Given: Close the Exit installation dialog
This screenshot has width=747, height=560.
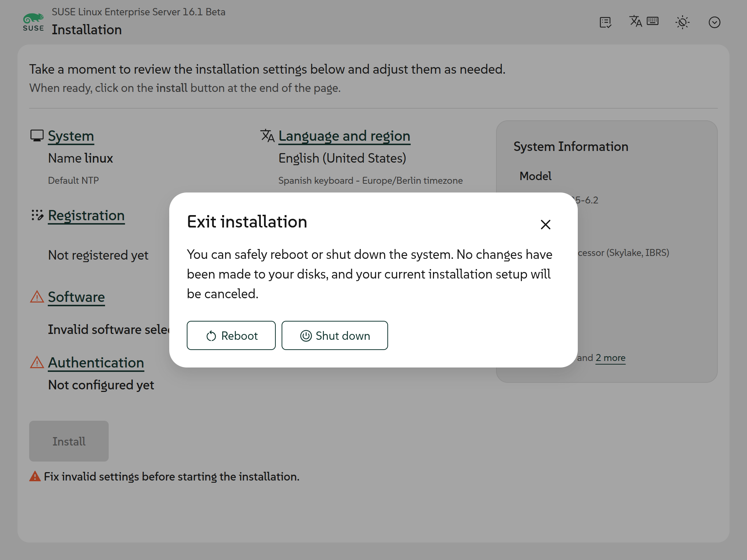Looking at the screenshot, I should click(545, 225).
